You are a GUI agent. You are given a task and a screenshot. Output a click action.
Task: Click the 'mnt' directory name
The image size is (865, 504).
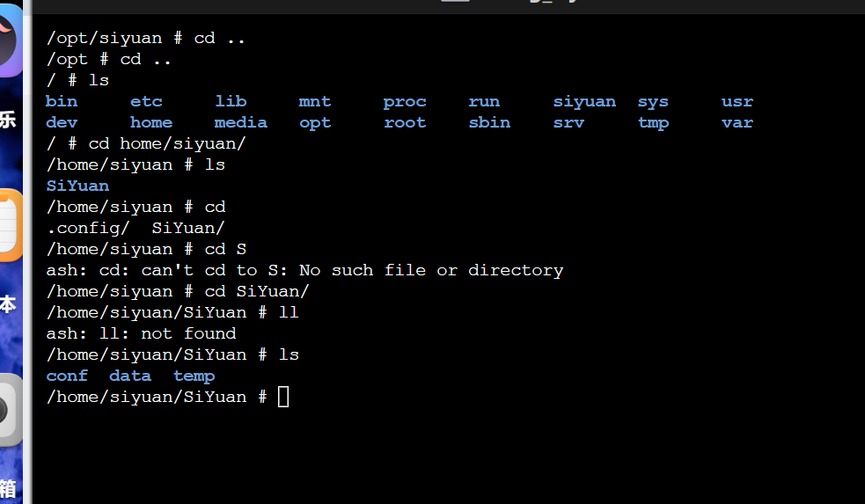(314, 101)
